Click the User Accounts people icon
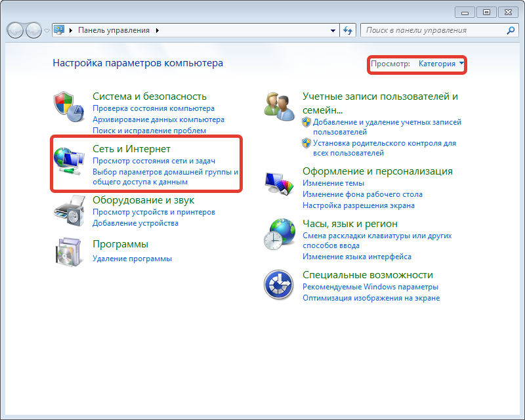Screen dimensions: 525x420 pyautogui.click(x=280, y=105)
